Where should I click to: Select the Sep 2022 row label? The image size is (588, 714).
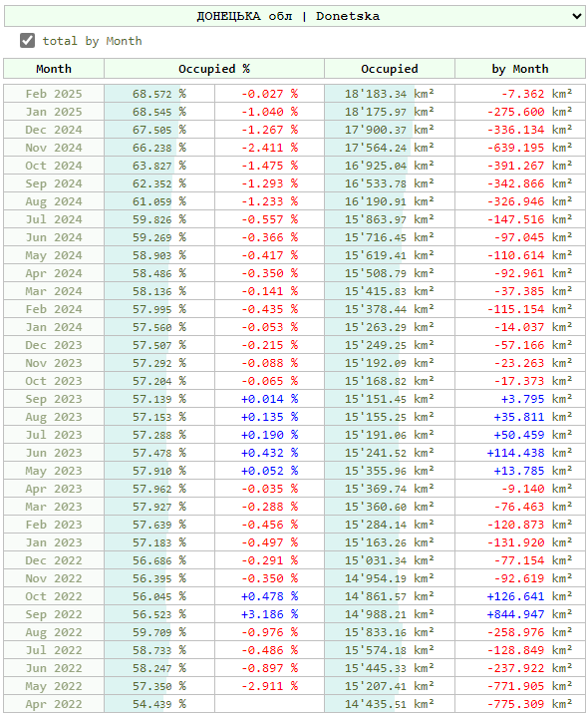click(54, 614)
